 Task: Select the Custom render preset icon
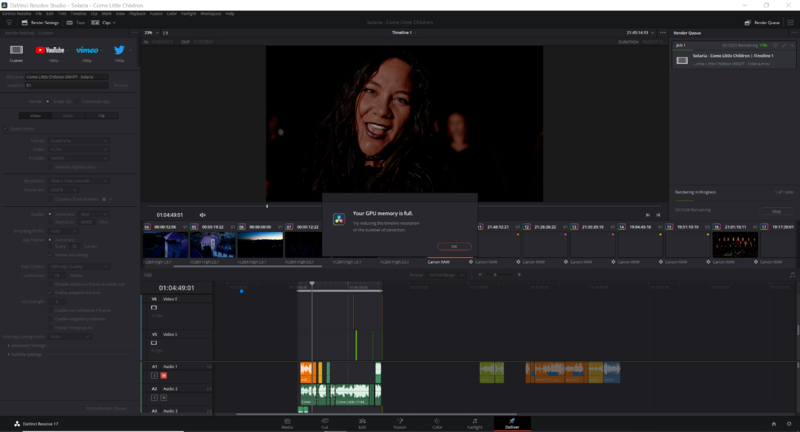point(16,49)
